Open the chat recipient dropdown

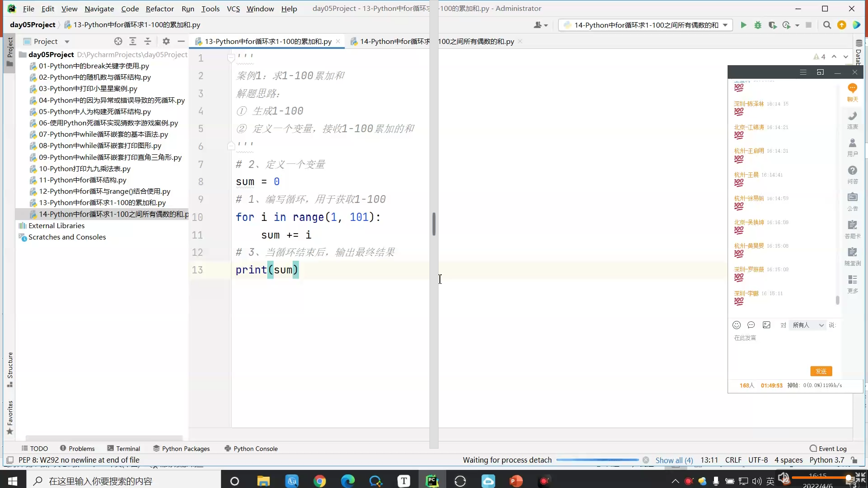[808, 325]
